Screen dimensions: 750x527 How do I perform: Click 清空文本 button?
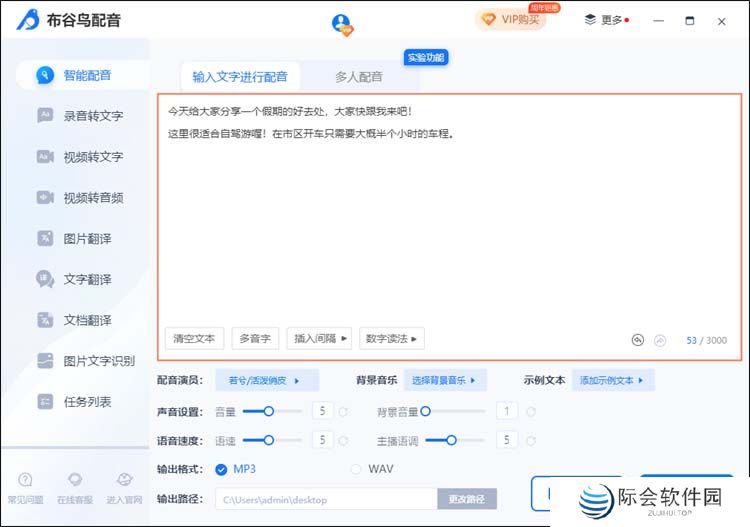click(194, 339)
